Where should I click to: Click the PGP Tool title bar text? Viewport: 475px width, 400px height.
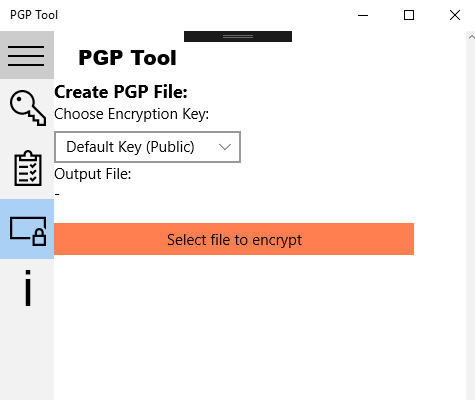[34, 15]
